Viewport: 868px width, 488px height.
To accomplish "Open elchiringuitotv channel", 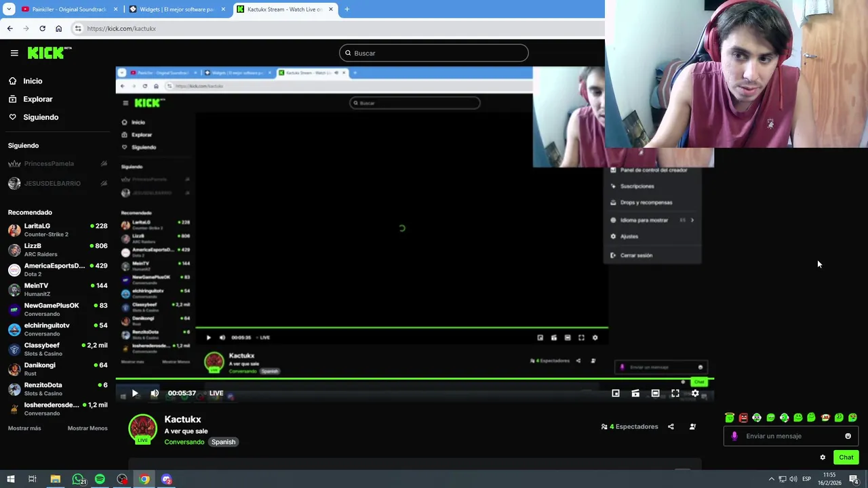I will tap(58, 329).
